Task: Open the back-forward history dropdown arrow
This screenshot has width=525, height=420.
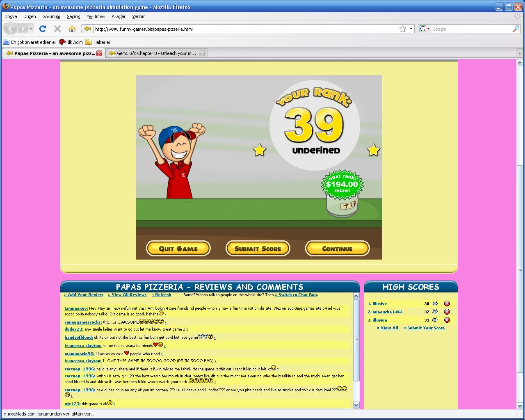Action: [x=31, y=29]
